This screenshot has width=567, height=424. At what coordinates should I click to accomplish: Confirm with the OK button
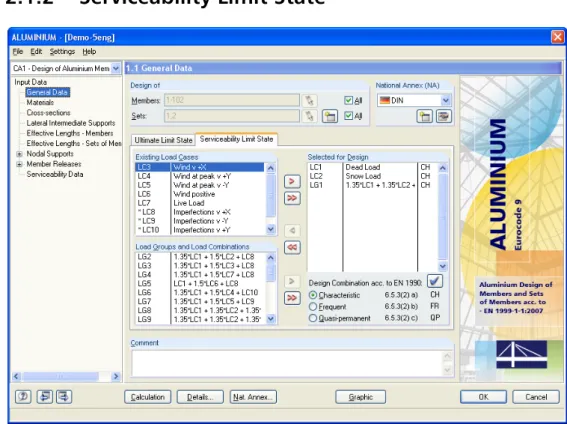tap(483, 397)
